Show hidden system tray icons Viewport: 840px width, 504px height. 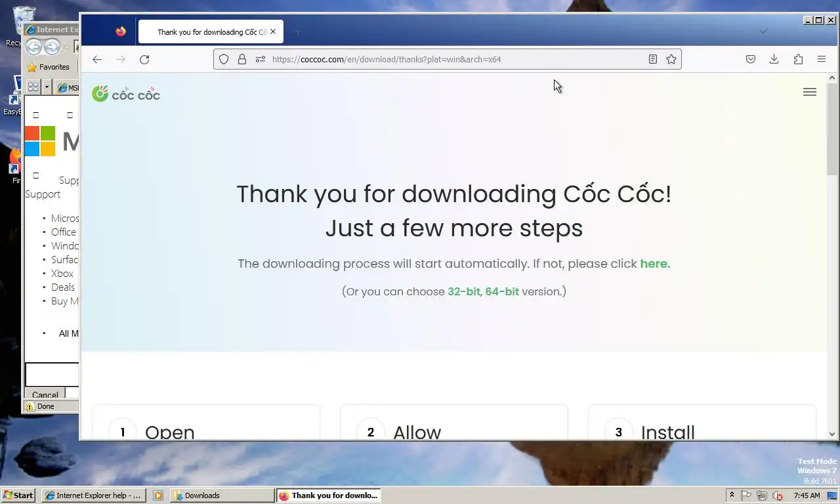point(732,495)
